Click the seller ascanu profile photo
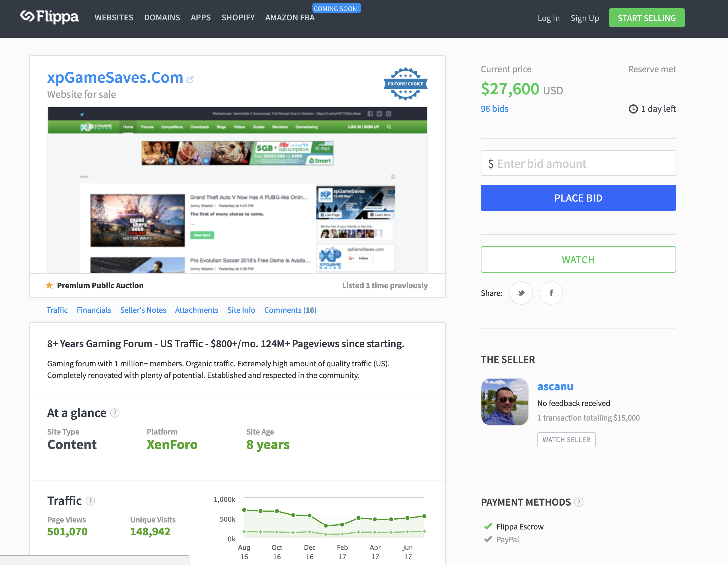Screen dimensions: 728x565 [504, 402]
